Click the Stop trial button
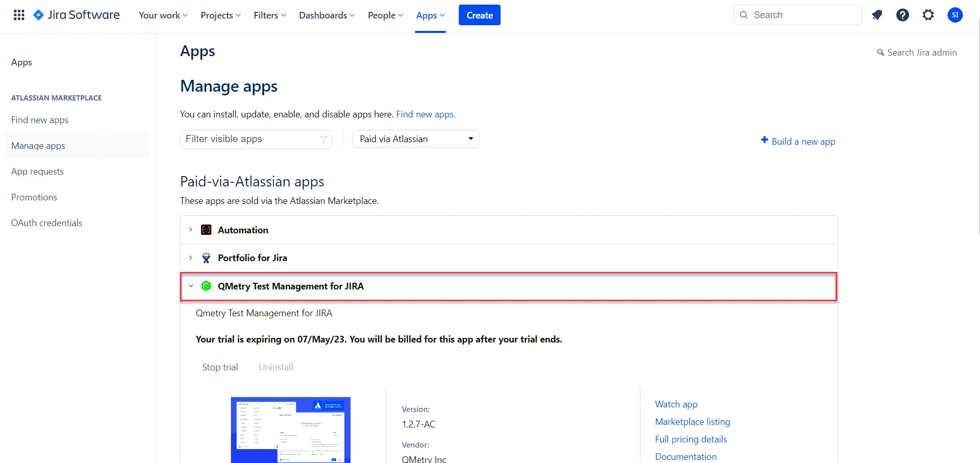The width and height of the screenshot is (980, 463). [220, 367]
